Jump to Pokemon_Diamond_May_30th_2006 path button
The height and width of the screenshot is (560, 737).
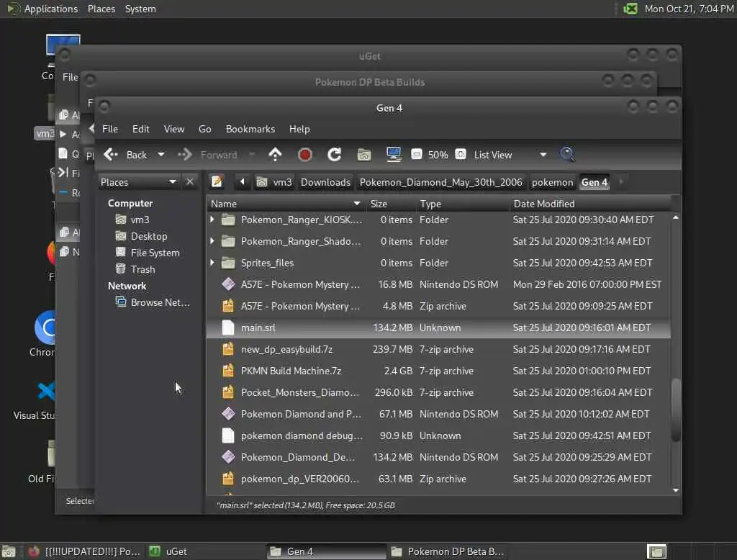[x=441, y=182]
